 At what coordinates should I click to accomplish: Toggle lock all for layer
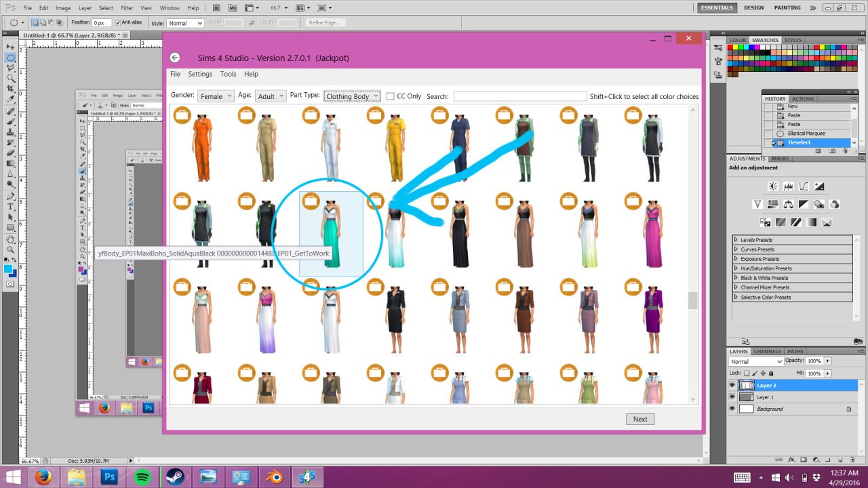[x=771, y=373]
